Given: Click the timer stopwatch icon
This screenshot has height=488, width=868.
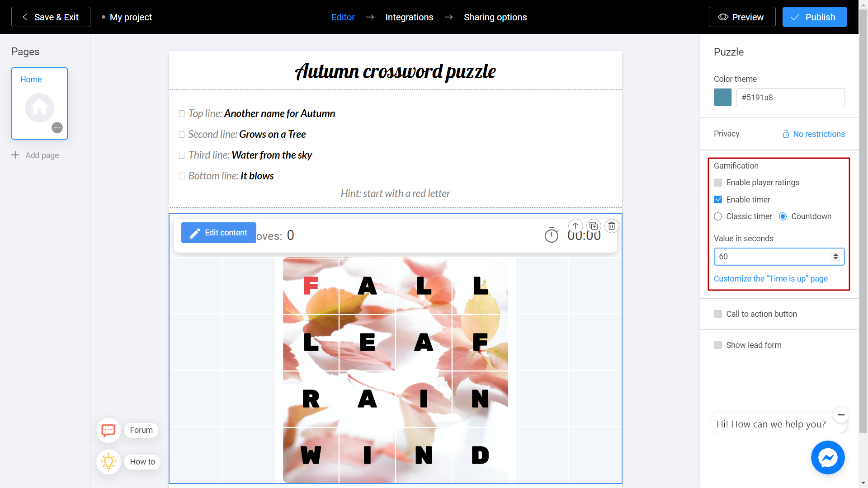Looking at the screenshot, I should click(x=551, y=235).
